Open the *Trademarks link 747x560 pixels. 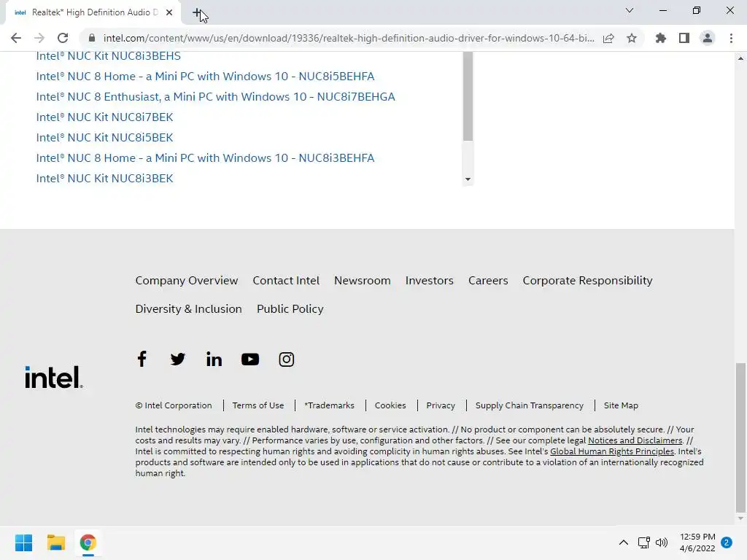coord(329,405)
